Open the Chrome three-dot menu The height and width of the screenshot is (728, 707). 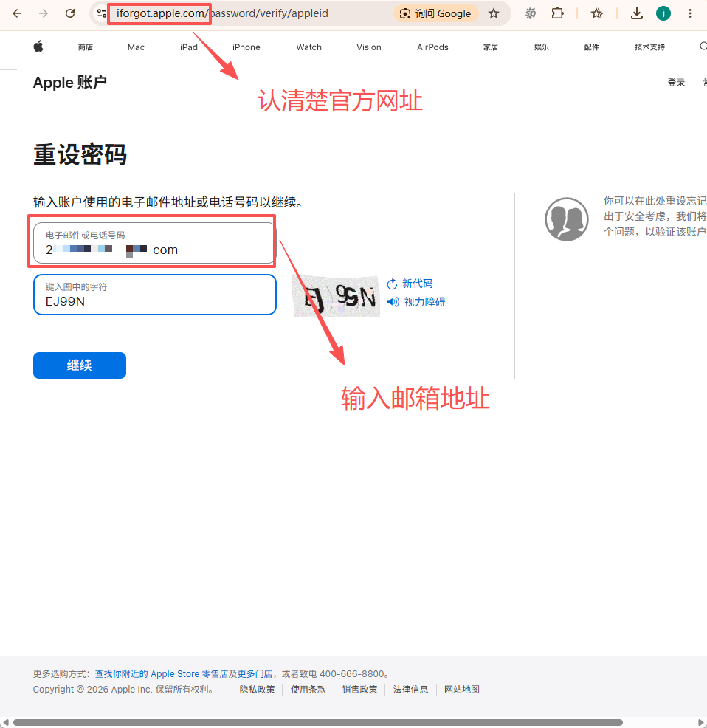pyautogui.click(x=690, y=13)
